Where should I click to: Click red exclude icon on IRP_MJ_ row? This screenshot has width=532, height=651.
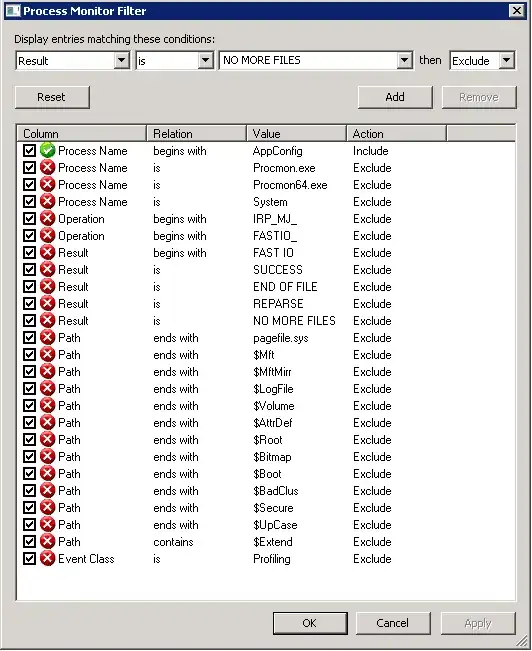(48, 218)
